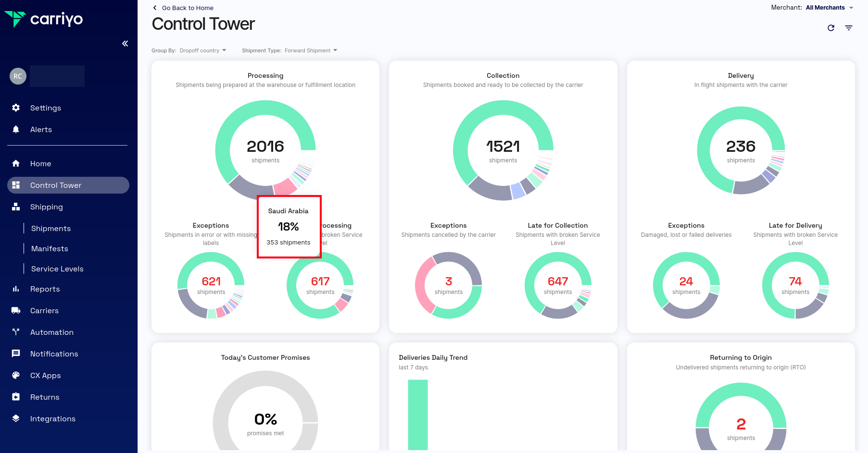Click the Delivery 236 shipments donut chart
868x453 pixels.
[x=741, y=150]
